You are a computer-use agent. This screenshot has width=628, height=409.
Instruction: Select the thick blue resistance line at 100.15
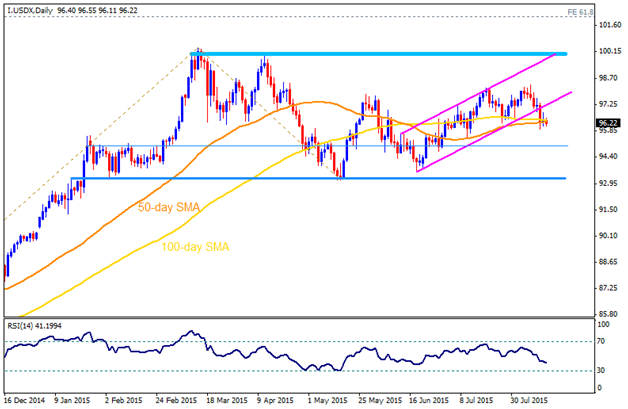[400, 53]
